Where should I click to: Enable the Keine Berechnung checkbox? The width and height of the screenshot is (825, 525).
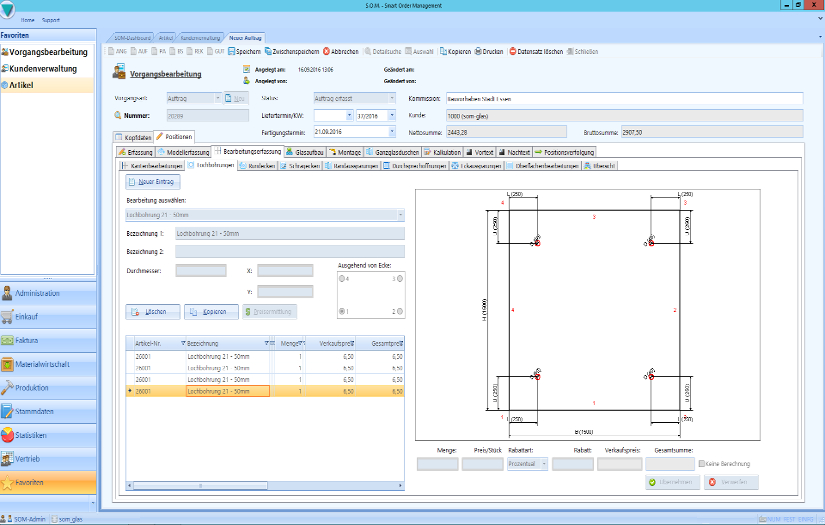pyautogui.click(x=702, y=463)
